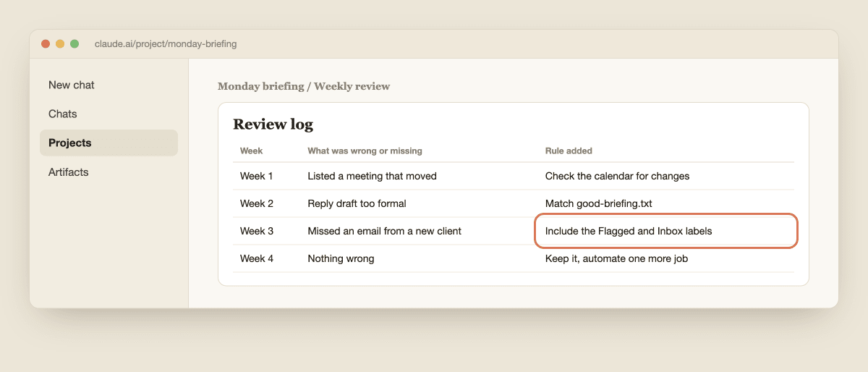
Task: Select the Week 4 cell
Action: pyautogui.click(x=257, y=258)
